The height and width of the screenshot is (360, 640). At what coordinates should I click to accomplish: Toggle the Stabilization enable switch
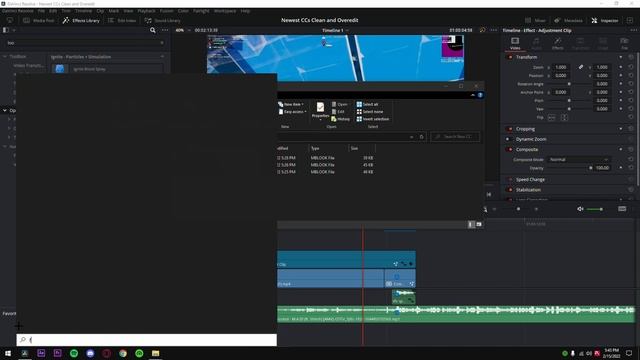[x=510, y=190]
